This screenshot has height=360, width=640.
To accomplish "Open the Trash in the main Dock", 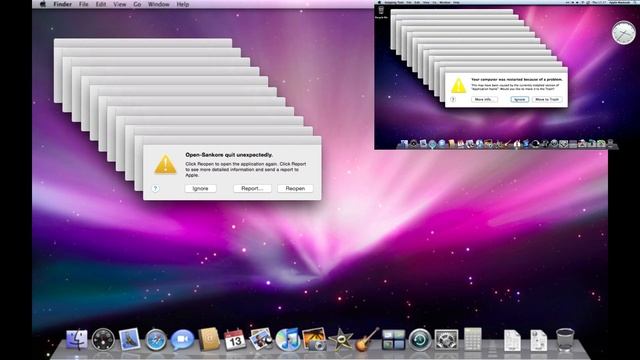I will 565,339.
